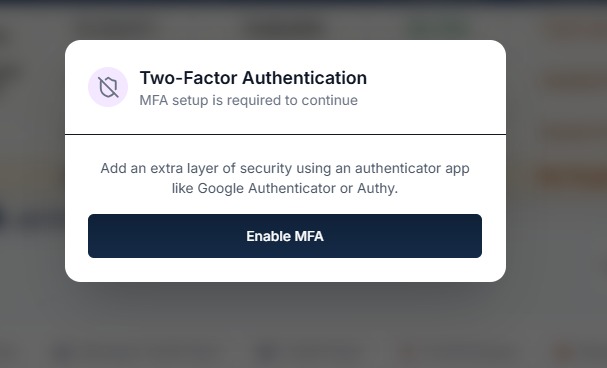Screen dimensions: 607x368
Task: Click the crossed-out shield icon
Action: coord(108,87)
